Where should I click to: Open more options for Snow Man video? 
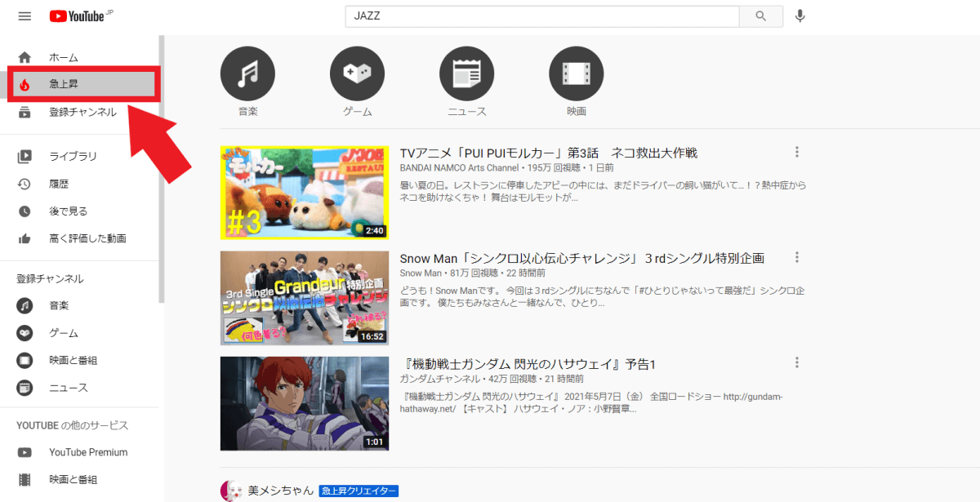(x=797, y=257)
